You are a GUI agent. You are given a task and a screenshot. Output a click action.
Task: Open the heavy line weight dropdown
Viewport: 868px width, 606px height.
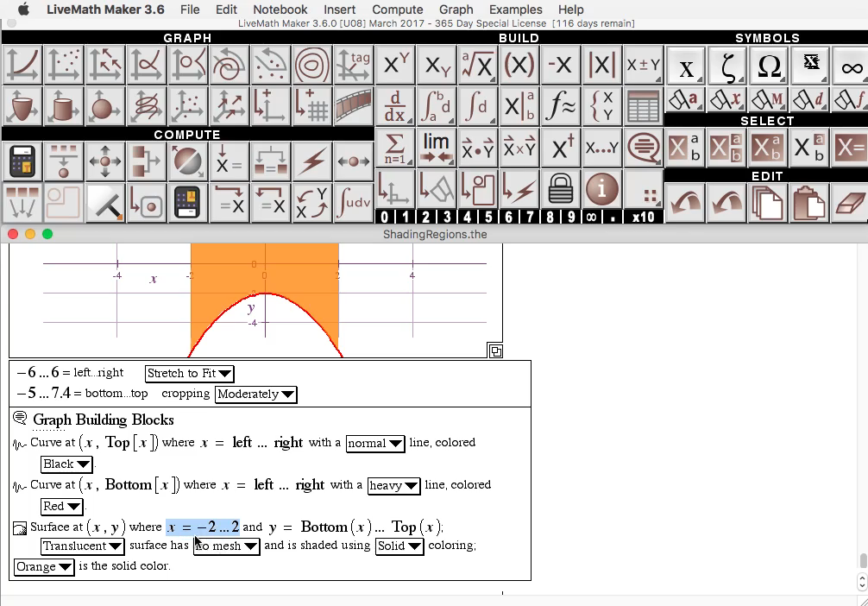[393, 486]
